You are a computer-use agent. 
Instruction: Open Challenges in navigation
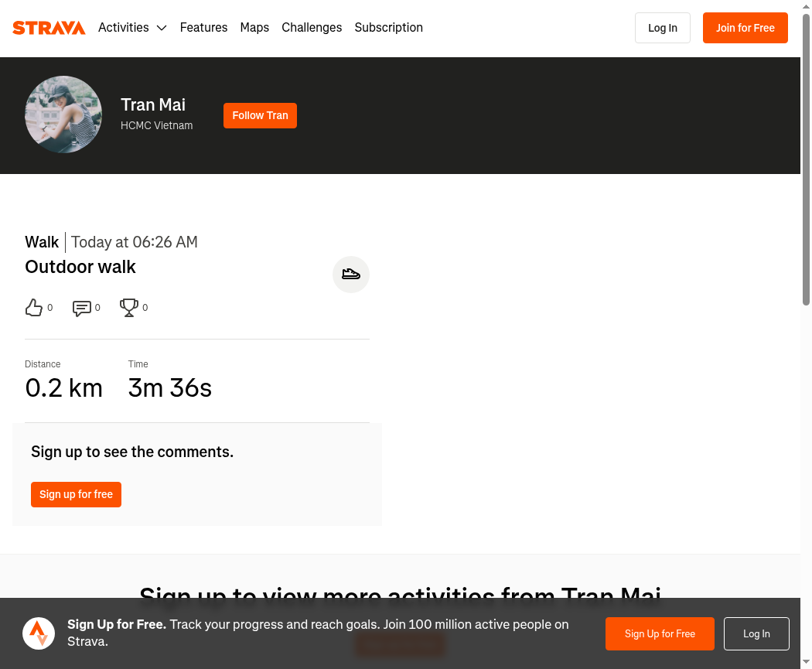click(x=312, y=27)
